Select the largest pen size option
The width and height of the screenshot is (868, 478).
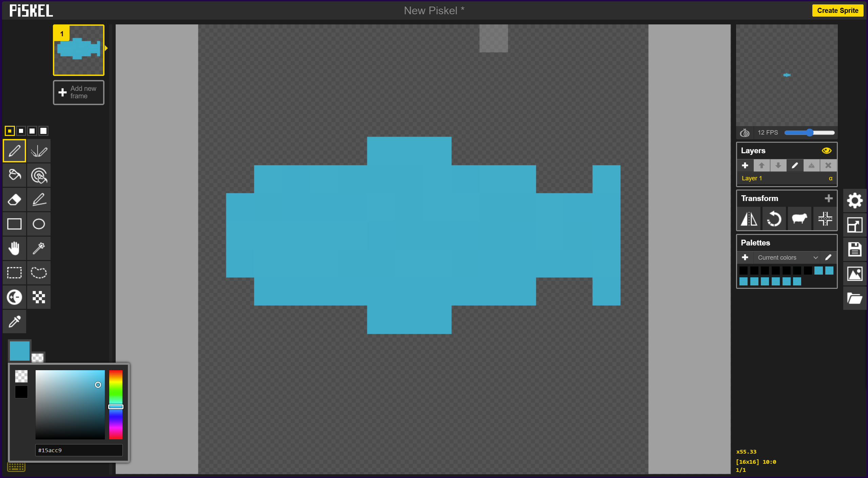[43, 131]
